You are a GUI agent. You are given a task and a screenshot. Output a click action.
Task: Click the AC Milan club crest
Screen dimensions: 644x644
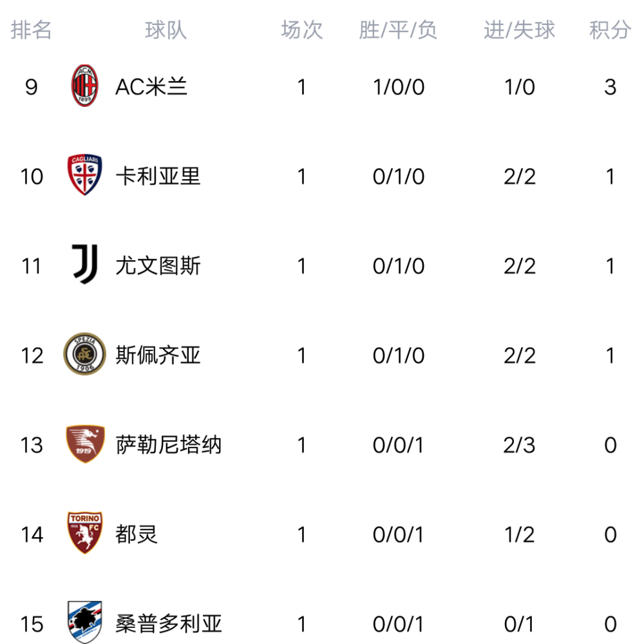(84, 86)
